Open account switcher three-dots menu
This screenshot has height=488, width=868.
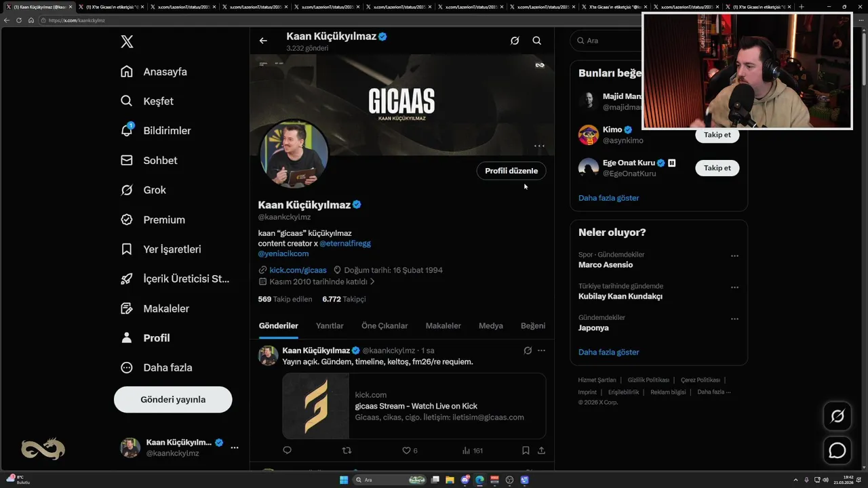pyautogui.click(x=235, y=447)
